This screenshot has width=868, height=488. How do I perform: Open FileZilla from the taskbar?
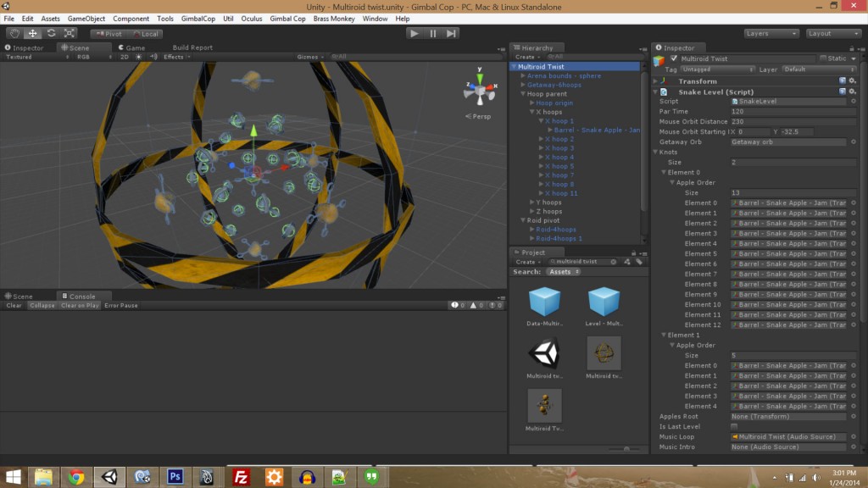point(241,476)
